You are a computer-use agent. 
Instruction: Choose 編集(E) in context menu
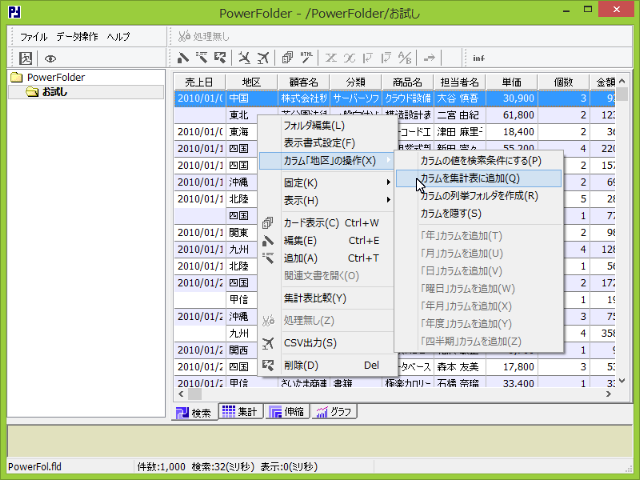328,241
